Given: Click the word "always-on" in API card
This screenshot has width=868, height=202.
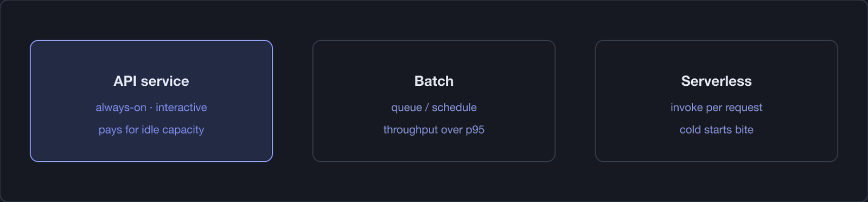Looking at the screenshot, I should (121, 108).
